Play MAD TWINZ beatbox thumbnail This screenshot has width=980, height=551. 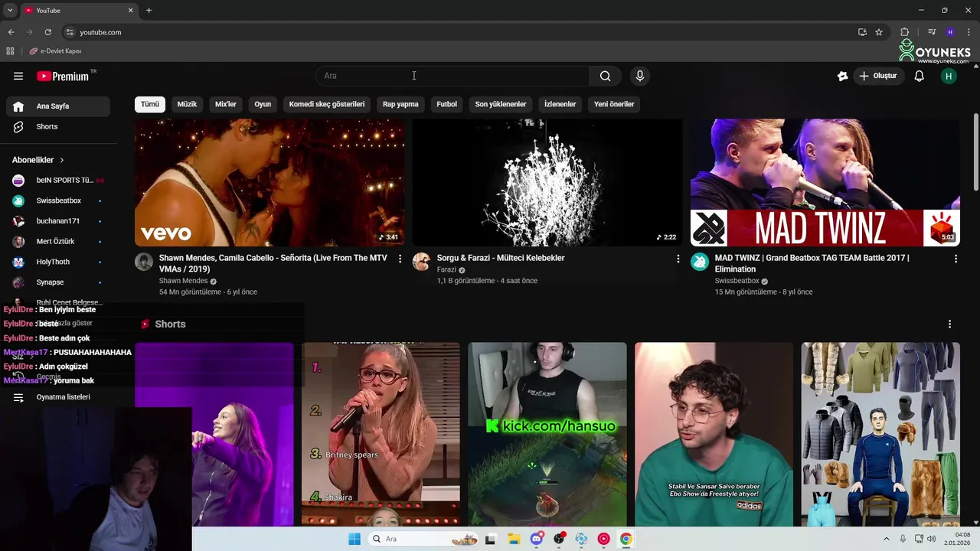pyautogui.click(x=825, y=183)
